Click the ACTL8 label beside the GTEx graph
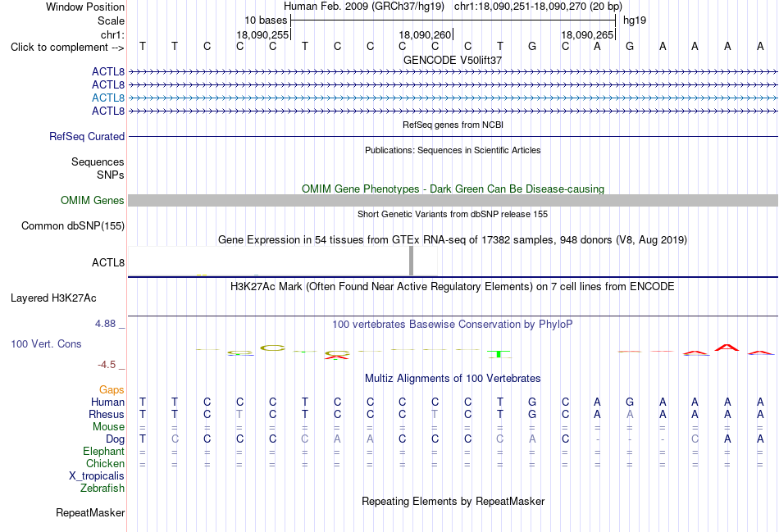 (107, 262)
